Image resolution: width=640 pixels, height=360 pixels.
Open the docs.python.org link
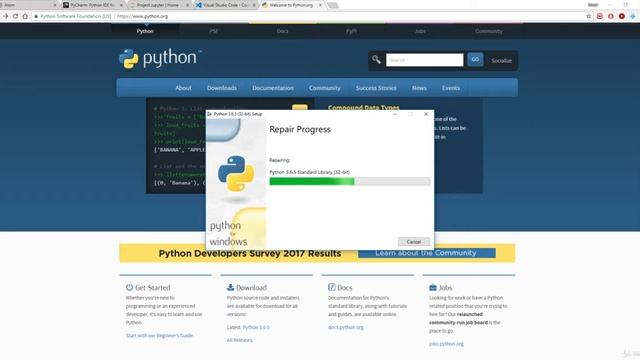click(x=345, y=327)
